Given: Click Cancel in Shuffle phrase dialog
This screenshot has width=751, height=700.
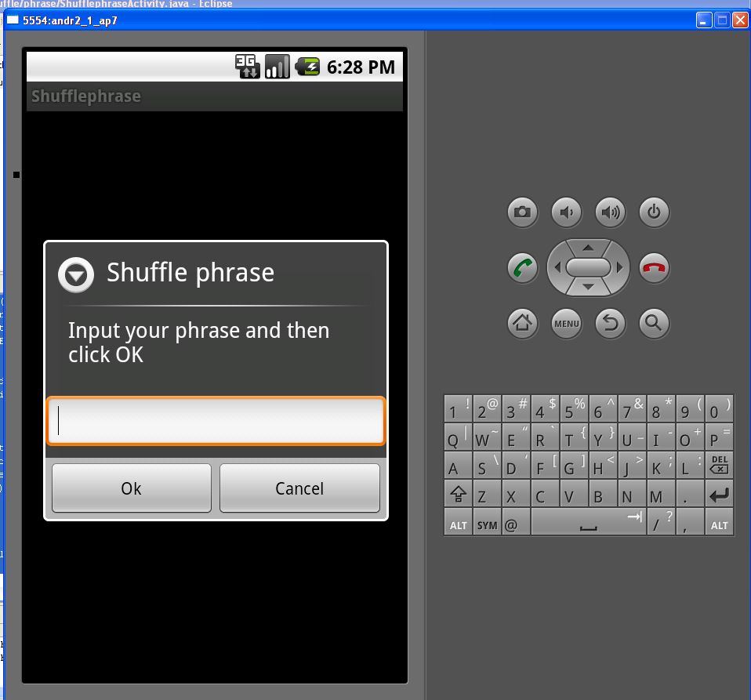Looking at the screenshot, I should point(299,488).
